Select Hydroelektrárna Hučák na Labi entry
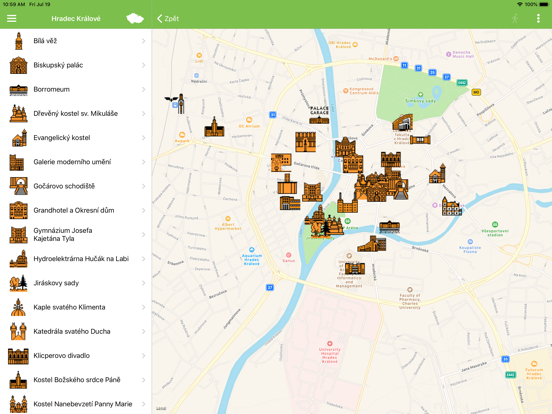The image size is (552, 414). click(x=76, y=259)
